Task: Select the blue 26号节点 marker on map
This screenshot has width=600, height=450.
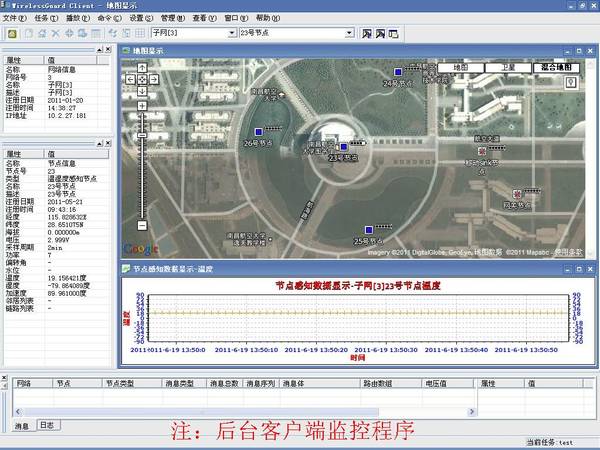Action: click(259, 132)
